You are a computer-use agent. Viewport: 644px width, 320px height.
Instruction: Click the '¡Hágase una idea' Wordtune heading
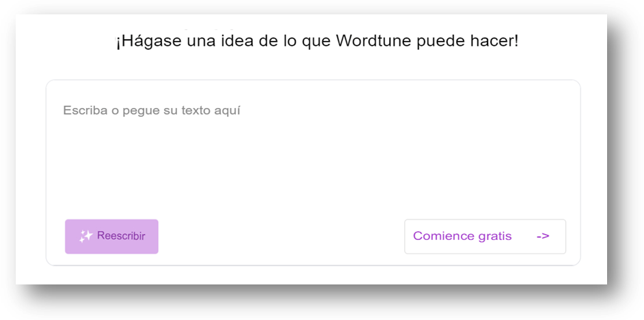(x=317, y=42)
